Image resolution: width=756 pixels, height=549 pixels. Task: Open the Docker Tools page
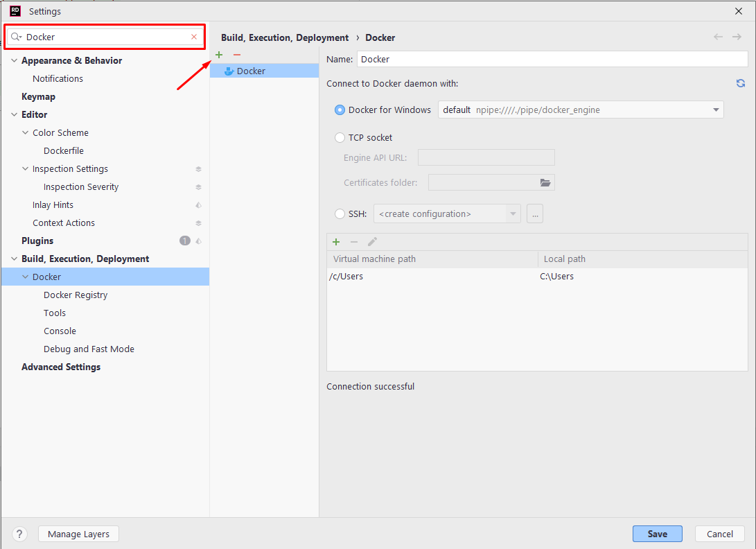coord(55,313)
